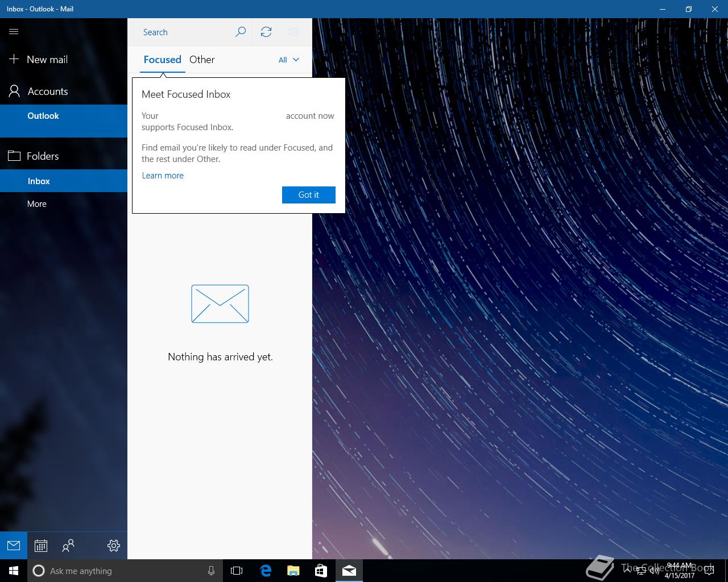
Task: Switch to the Focused tab
Action: [x=163, y=60]
